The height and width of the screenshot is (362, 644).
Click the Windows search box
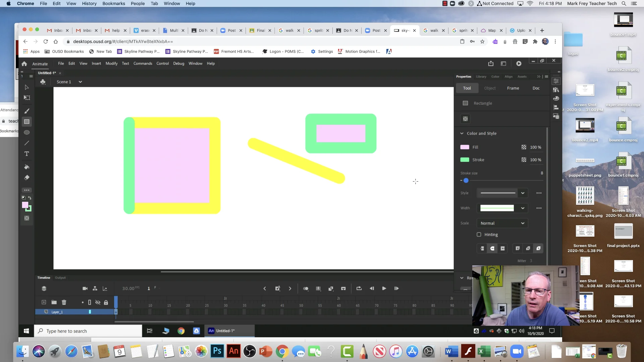pos(88,331)
